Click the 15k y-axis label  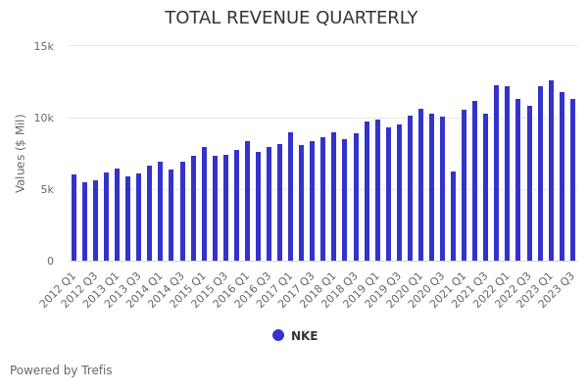tap(43, 46)
